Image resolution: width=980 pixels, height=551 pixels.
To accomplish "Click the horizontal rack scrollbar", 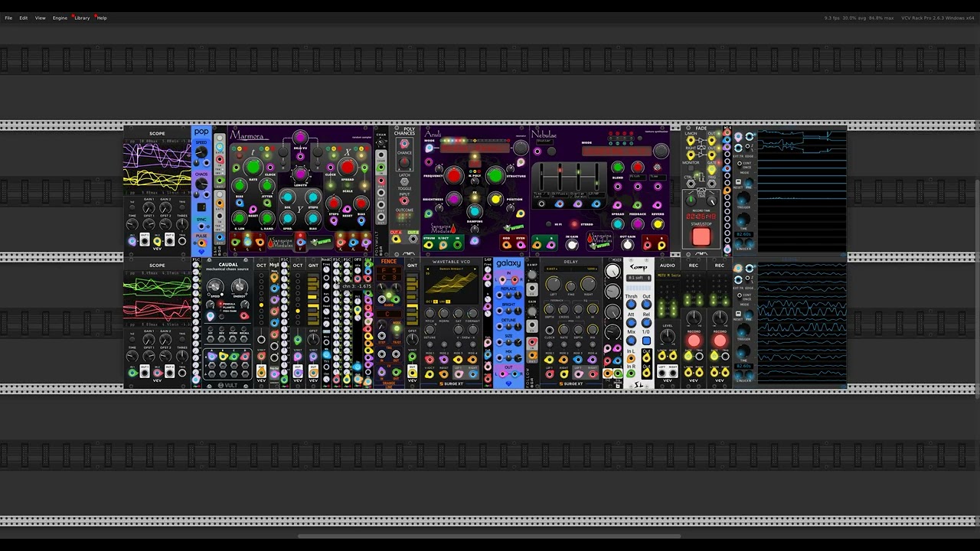I will [490, 537].
